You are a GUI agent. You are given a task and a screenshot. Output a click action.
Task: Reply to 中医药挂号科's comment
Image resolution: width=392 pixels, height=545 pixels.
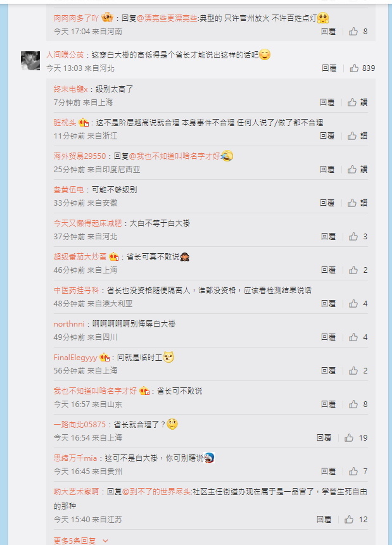[328, 304]
